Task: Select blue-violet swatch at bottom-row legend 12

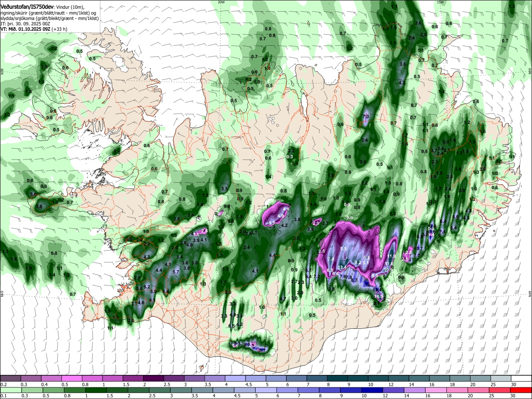Action: (393, 390)
